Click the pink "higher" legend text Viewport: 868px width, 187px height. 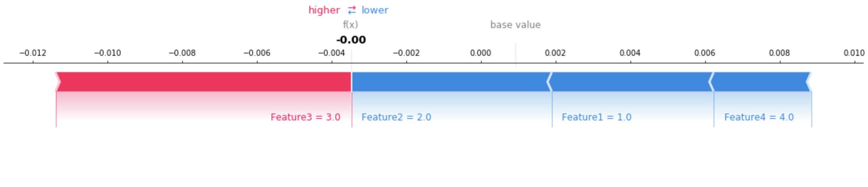pyautogui.click(x=324, y=10)
